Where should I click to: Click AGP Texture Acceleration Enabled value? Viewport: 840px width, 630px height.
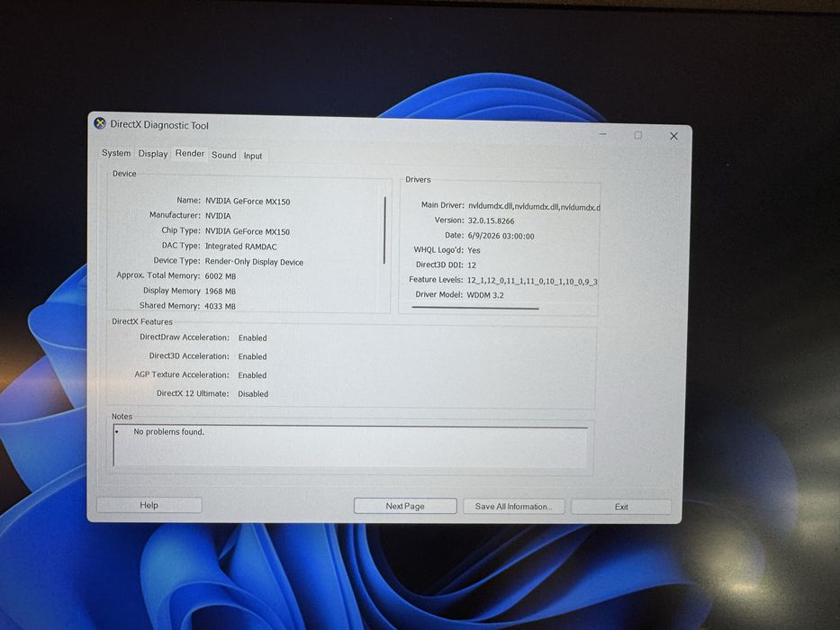point(252,375)
